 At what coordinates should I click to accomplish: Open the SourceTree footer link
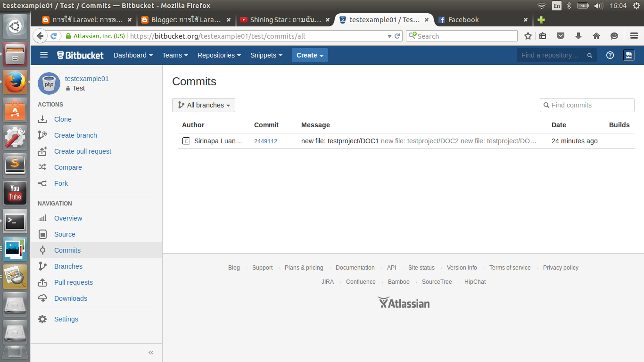[x=437, y=282]
